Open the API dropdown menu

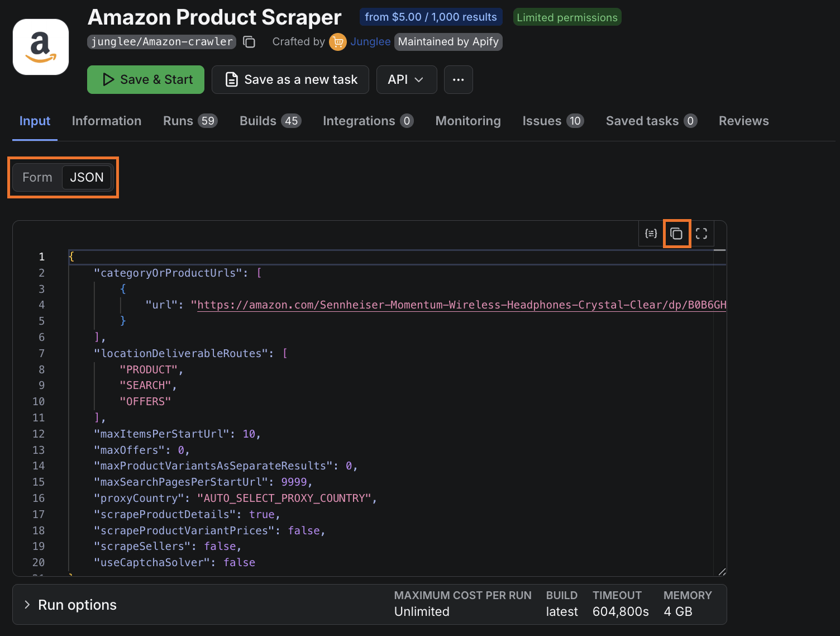tap(407, 80)
